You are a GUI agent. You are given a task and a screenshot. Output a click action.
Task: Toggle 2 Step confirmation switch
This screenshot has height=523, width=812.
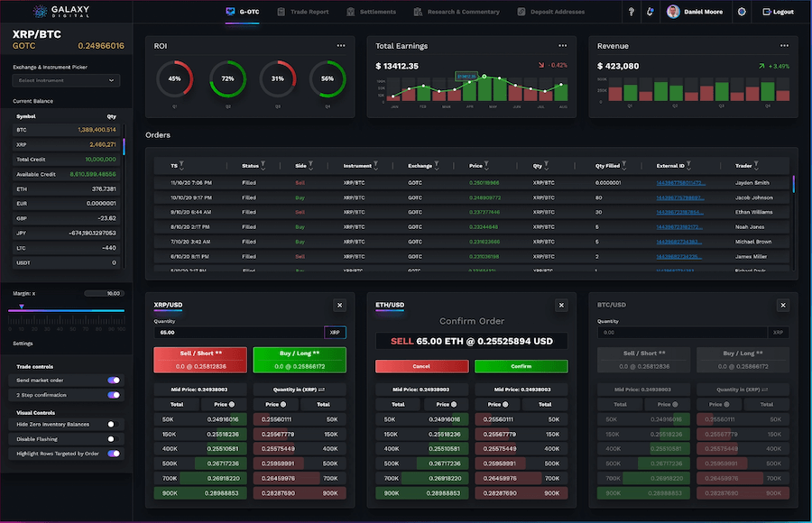point(114,395)
